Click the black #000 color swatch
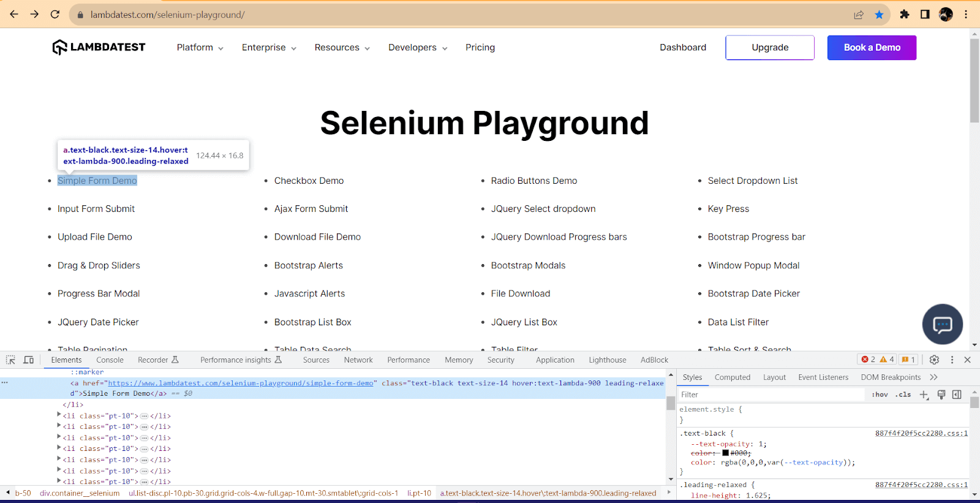Image resolution: width=980 pixels, height=503 pixels. (x=725, y=453)
